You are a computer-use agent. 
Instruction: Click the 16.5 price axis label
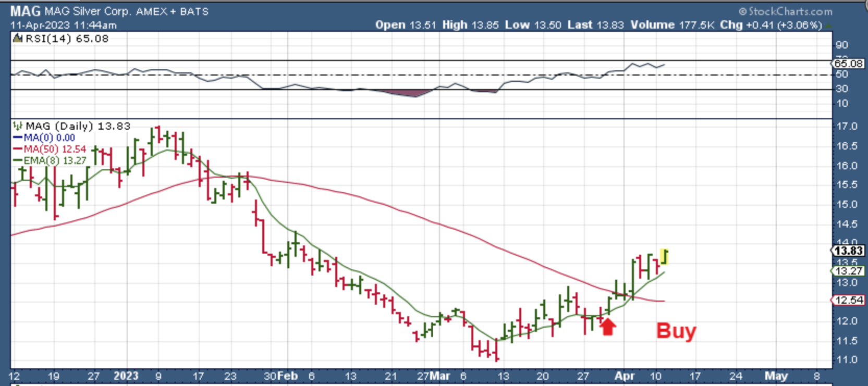847,146
